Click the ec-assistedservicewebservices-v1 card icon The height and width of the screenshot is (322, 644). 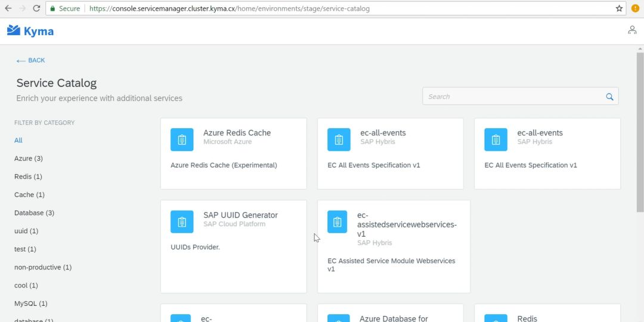(337, 222)
